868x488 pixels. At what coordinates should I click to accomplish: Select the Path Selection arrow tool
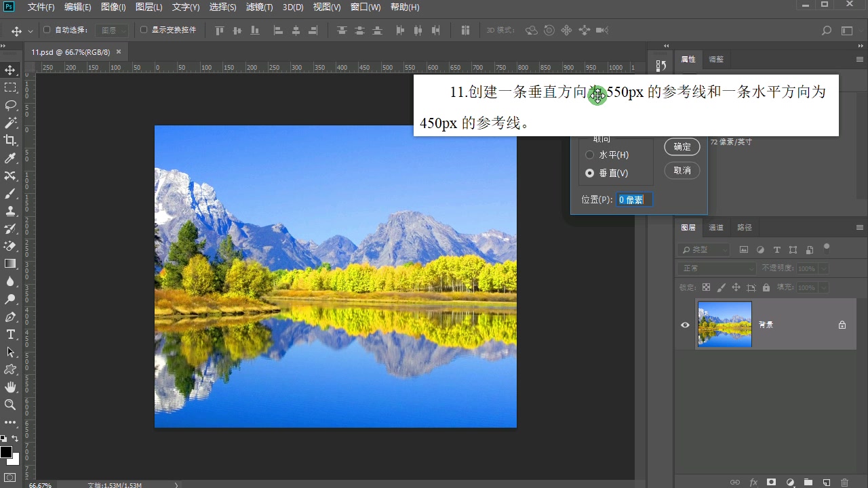tap(10, 352)
